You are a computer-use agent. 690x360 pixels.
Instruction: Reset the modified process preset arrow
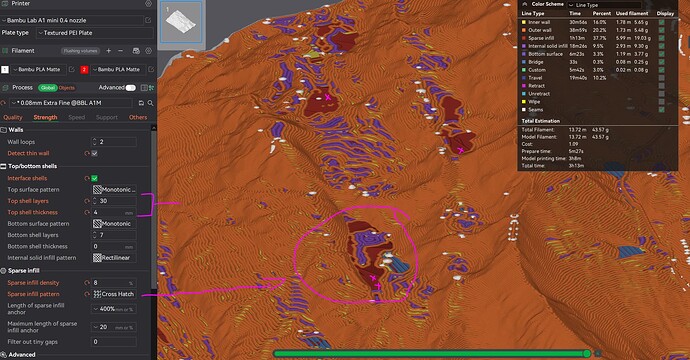(x=4, y=103)
